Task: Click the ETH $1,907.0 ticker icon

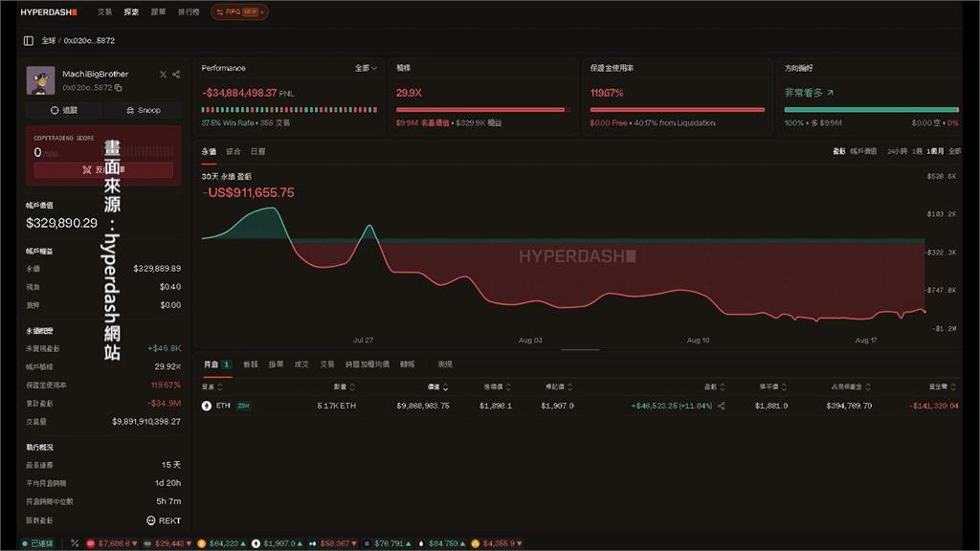Action: tap(256, 543)
